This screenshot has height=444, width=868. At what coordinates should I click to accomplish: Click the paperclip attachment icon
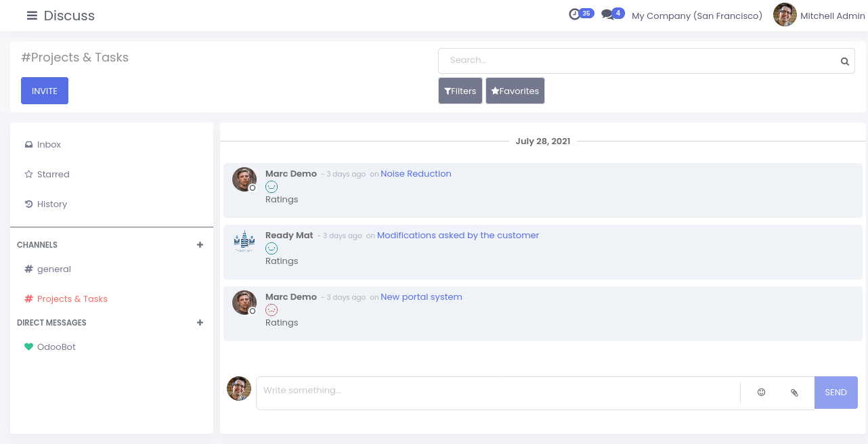pyautogui.click(x=794, y=393)
